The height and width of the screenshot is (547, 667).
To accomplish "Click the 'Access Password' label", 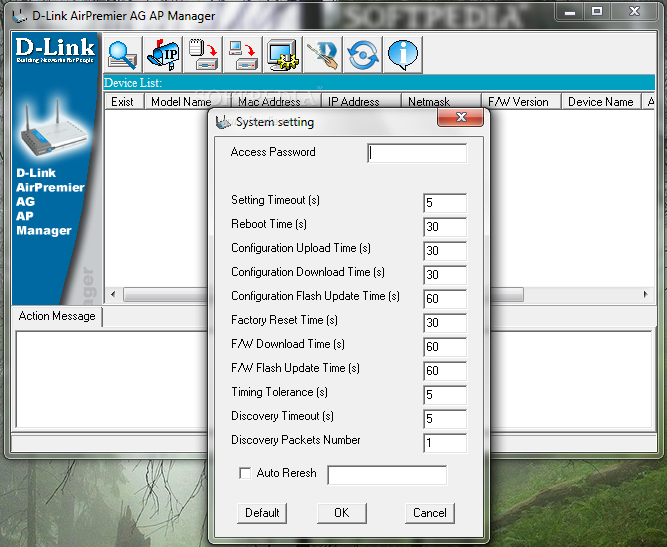I will pyautogui.click(x=273, y=152).
